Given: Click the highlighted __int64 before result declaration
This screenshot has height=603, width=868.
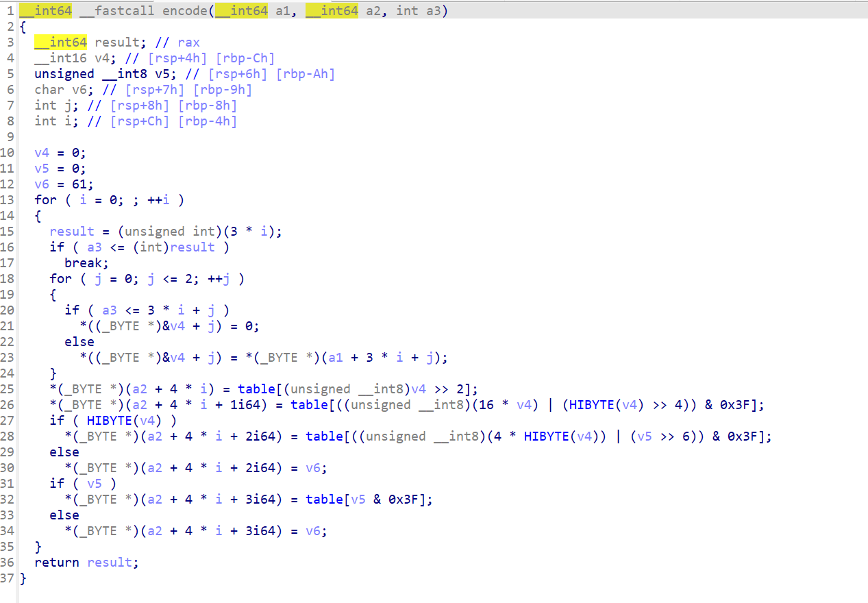Looking at the screenshot, I should 60,42.
